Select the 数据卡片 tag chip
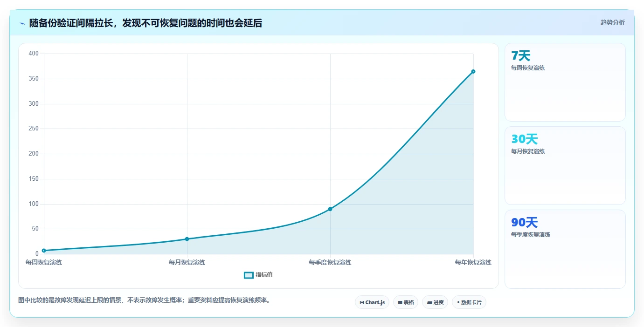Viewport: 644px width, 327px height. point(469,302)
